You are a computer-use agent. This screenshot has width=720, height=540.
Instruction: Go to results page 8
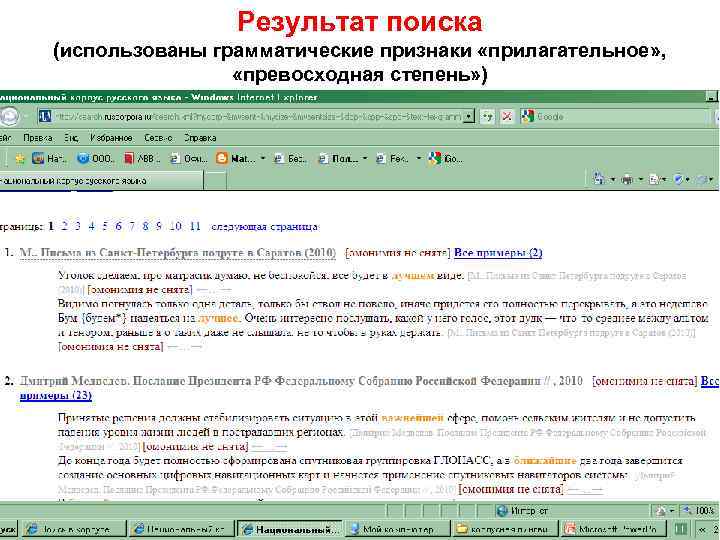click(x=145, y=226)
